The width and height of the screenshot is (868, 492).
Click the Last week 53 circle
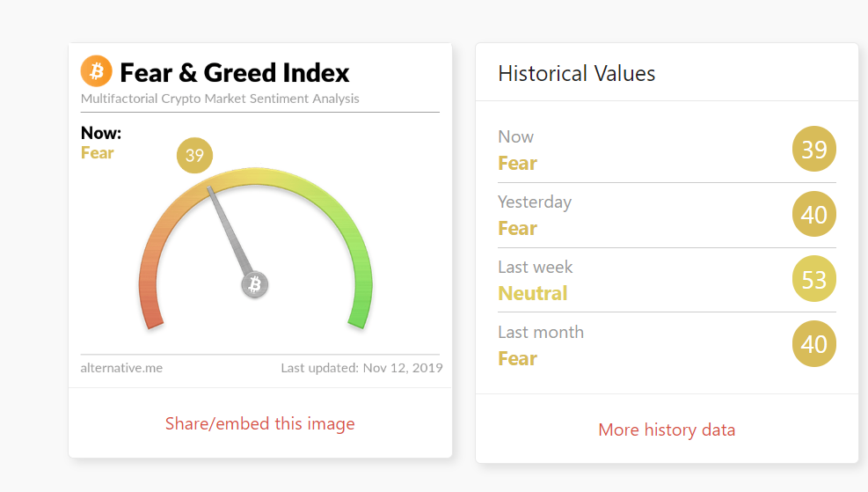coord(813,279)
